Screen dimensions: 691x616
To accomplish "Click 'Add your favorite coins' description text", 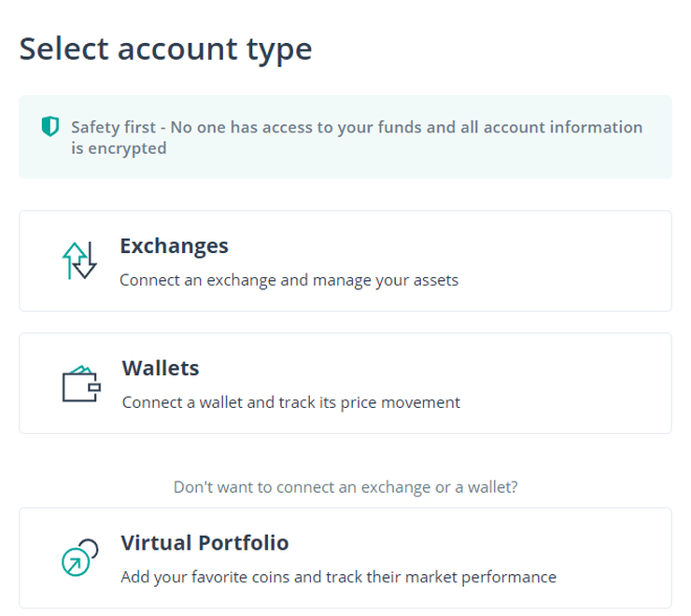I will click(338, 577).
